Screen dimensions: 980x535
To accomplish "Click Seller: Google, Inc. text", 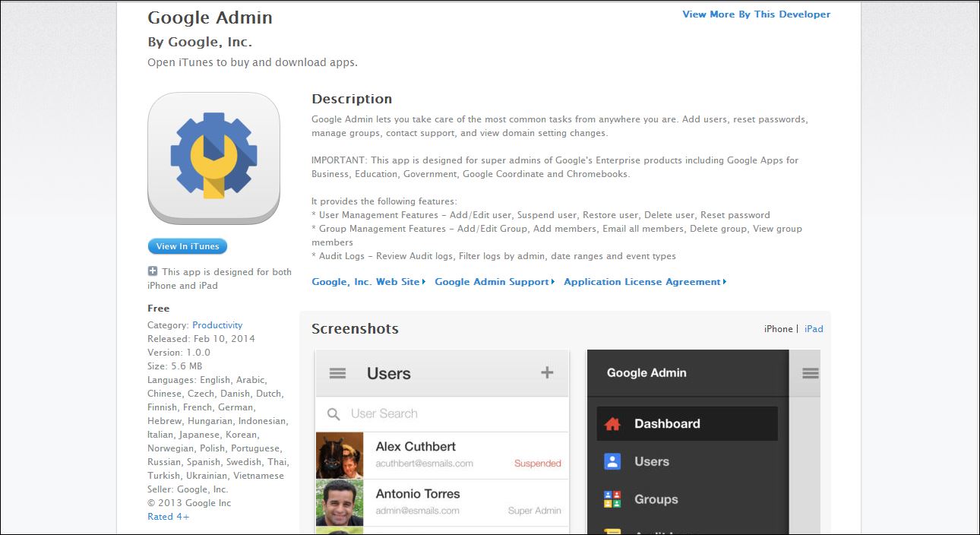I will pyautogui.click(x=188, y=489).
